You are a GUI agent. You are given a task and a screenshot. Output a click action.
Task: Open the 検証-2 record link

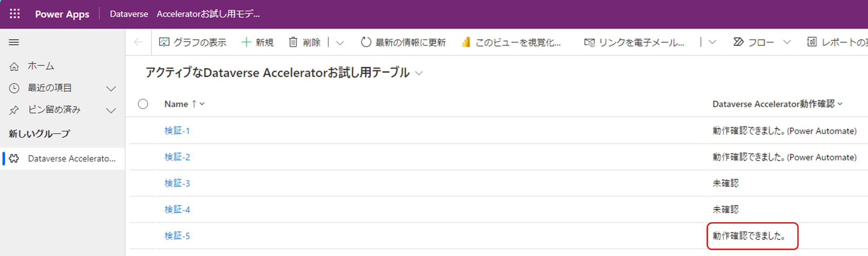point(177,157)
